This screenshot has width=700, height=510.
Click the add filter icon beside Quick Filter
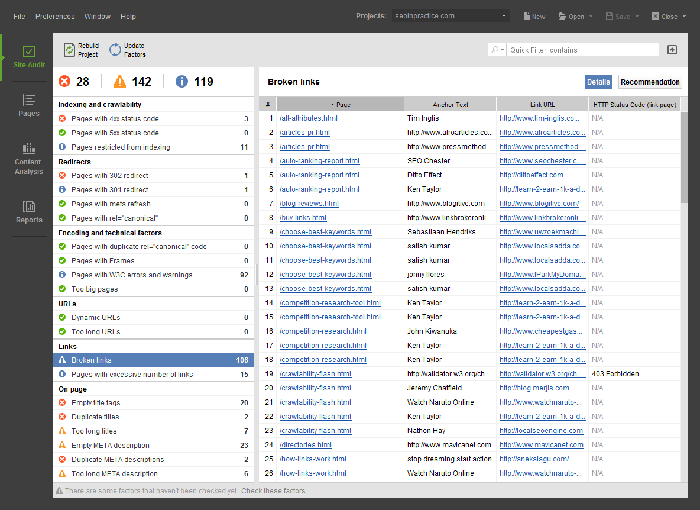[672, 49]
